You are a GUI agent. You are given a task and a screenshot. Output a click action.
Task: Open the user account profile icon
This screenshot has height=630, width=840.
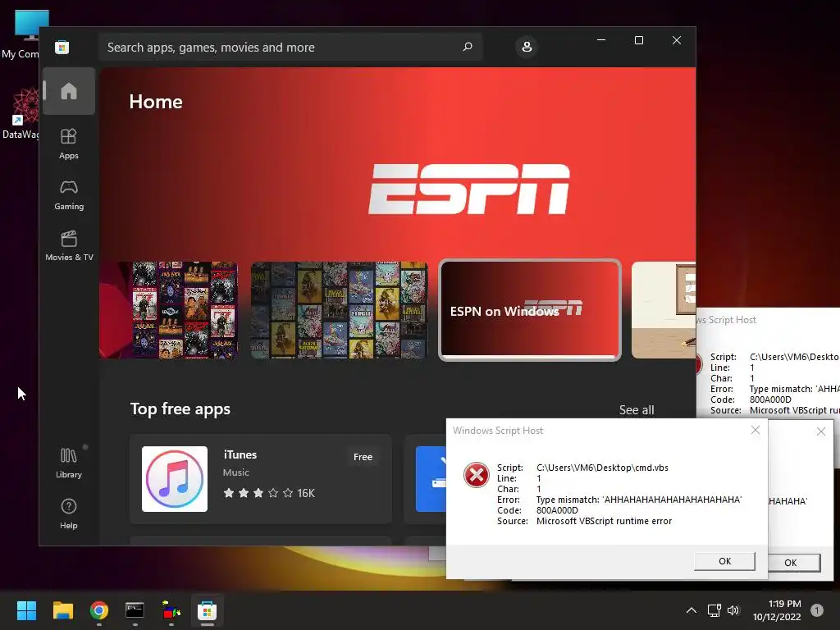pos(527,47)
